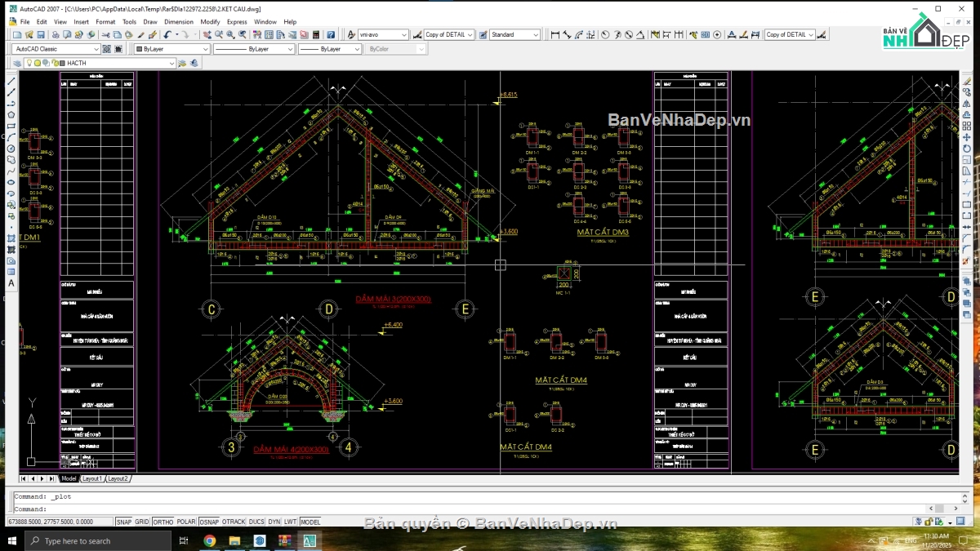Click the Calculator icon in toolbar
The height and width of the screenshot is (551, 980).
[x=316, y=35]
